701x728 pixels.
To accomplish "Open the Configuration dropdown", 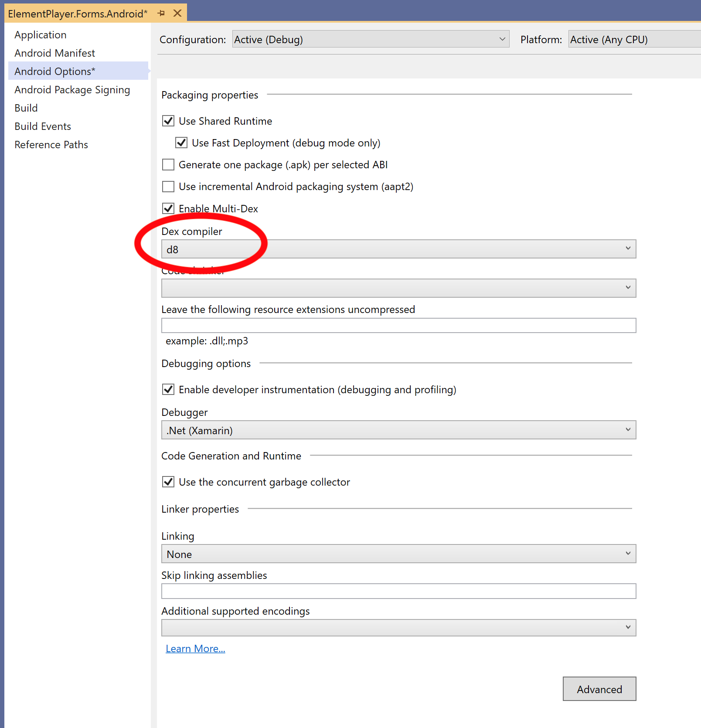I will (x=502, y=39).
